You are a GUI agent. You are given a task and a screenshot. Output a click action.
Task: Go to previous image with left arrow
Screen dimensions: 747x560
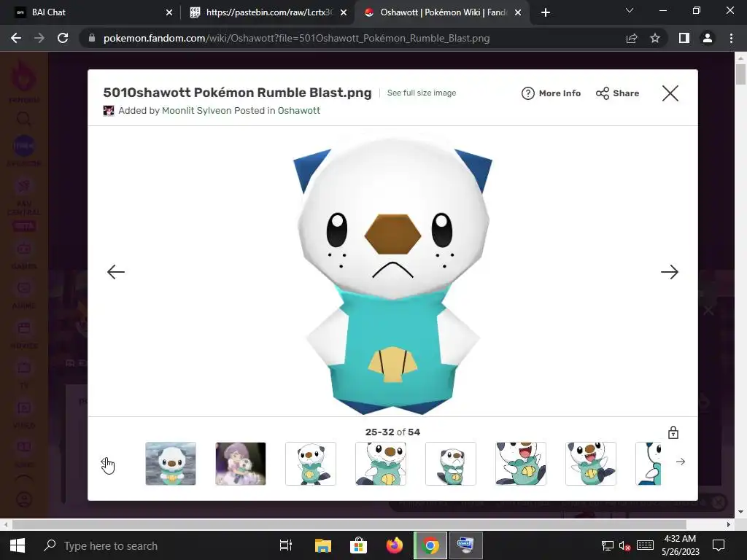coord(116,272)
